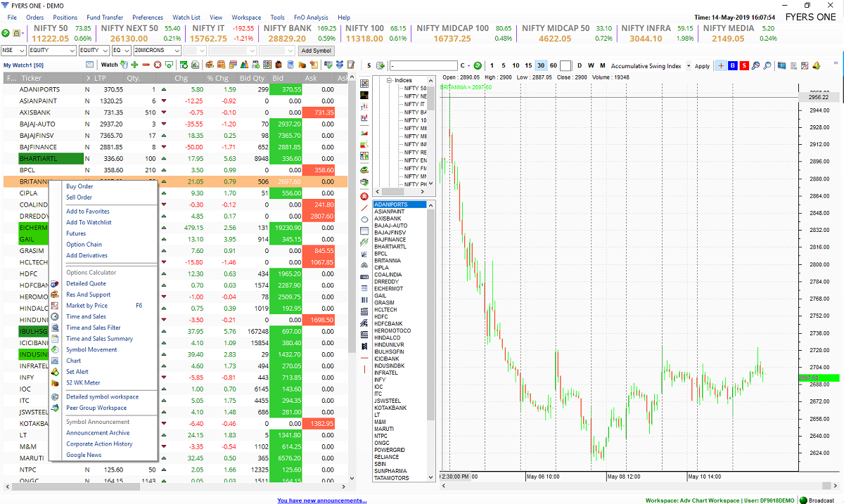Open the My Watch1 [50] watchlist selector
Image resolution: width=844 pixels, height=504 pixels.
(x=24, y=65)
